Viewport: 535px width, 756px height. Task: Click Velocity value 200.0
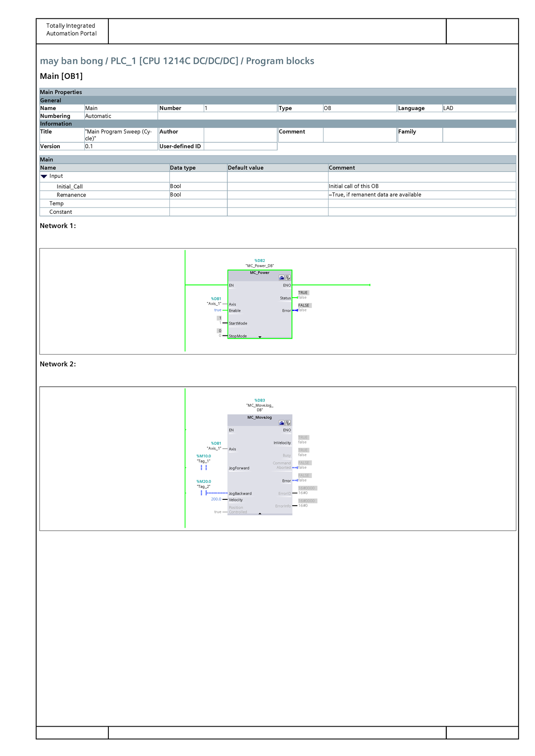[216, 499]
